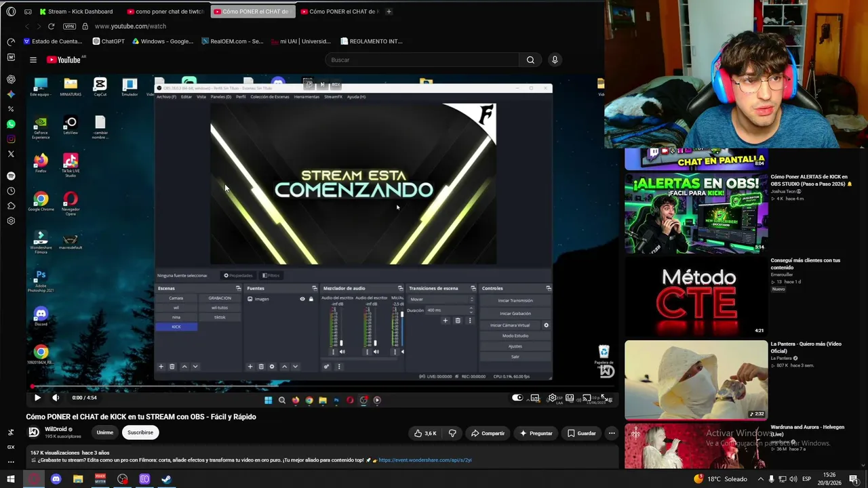
Task: Focus the YouTube Buscar search field
Action: point(422,60)
